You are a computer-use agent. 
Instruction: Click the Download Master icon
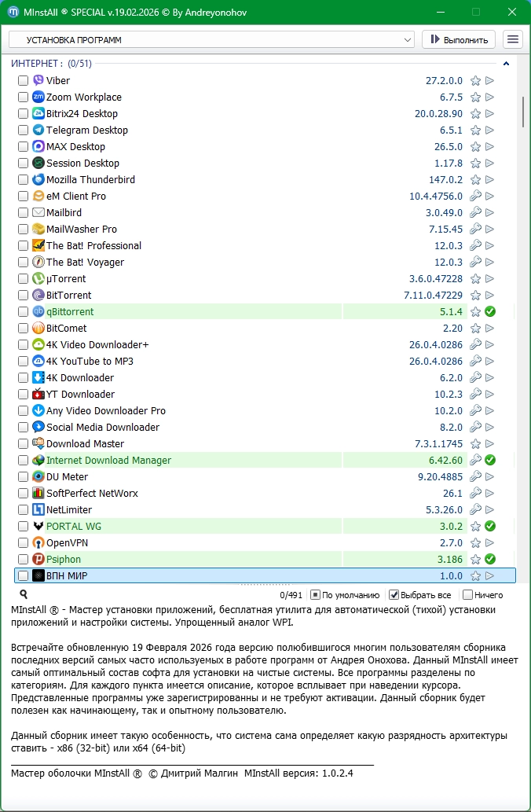tap(38, 444)
